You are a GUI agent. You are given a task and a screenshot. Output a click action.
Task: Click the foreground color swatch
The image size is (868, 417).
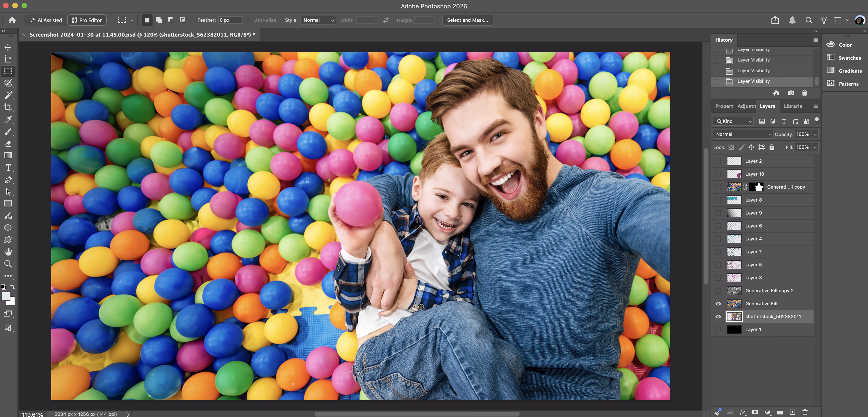click(6, 296)
